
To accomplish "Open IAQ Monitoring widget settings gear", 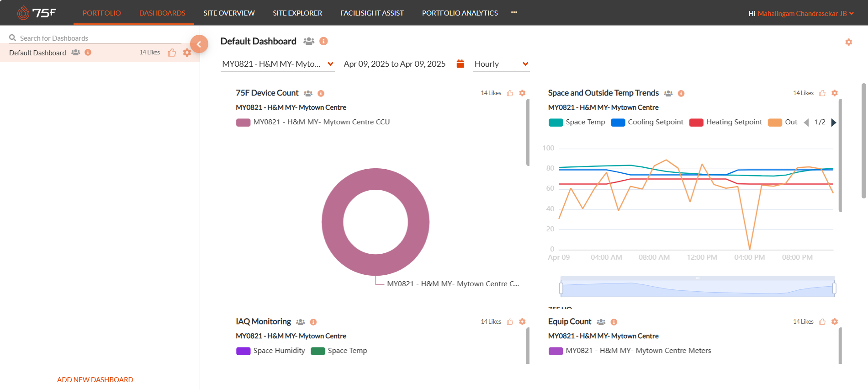I will [522, 321].
